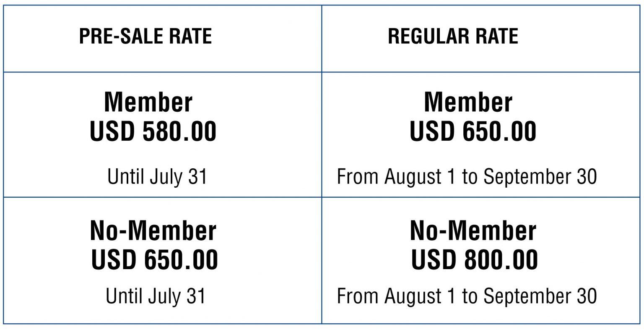The image size is (644, 330).
Task: Select the pre-sale No-Member label
Action: click(153, 230)
